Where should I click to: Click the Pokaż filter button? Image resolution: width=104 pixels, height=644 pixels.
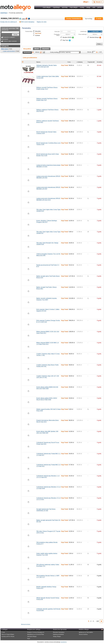[x=99, y=44]
